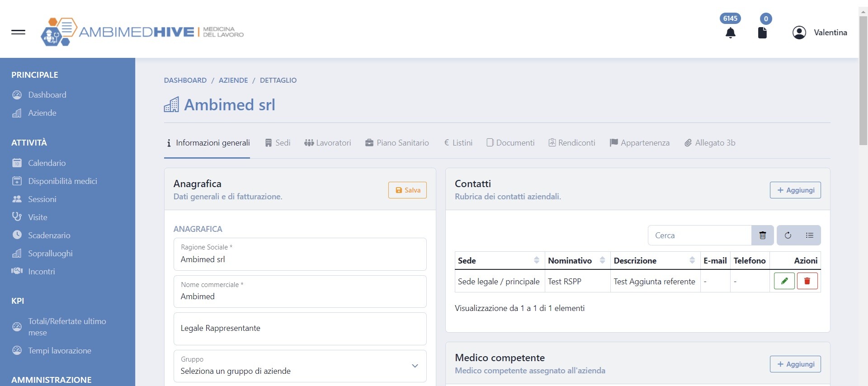Open Calendario in the sidebar
This screenshot has height=386, width=868.
47,163
